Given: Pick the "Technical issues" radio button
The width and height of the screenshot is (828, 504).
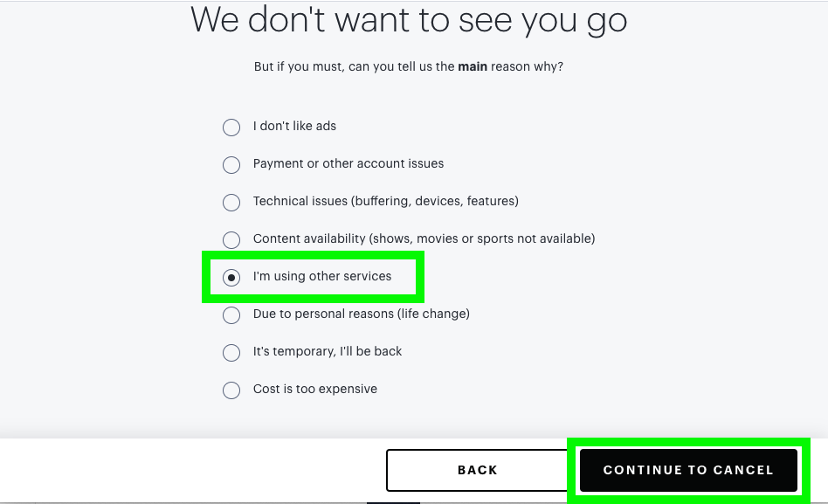Looking at the screenshot, I should click(231, 203).
